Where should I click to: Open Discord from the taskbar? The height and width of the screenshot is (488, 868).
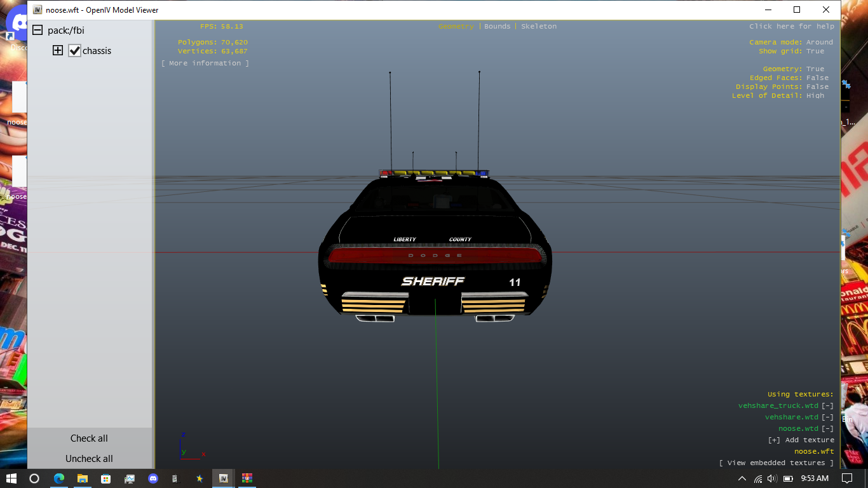point(153,478)
